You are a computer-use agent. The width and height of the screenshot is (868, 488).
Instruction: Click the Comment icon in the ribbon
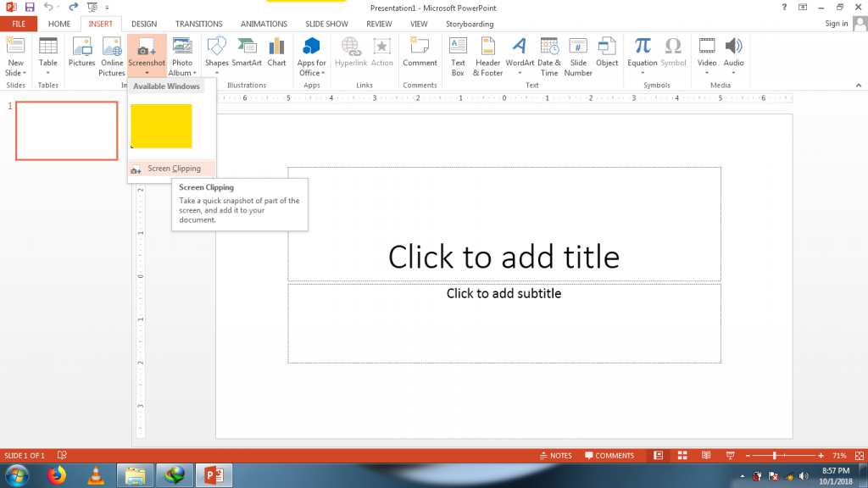420,53
